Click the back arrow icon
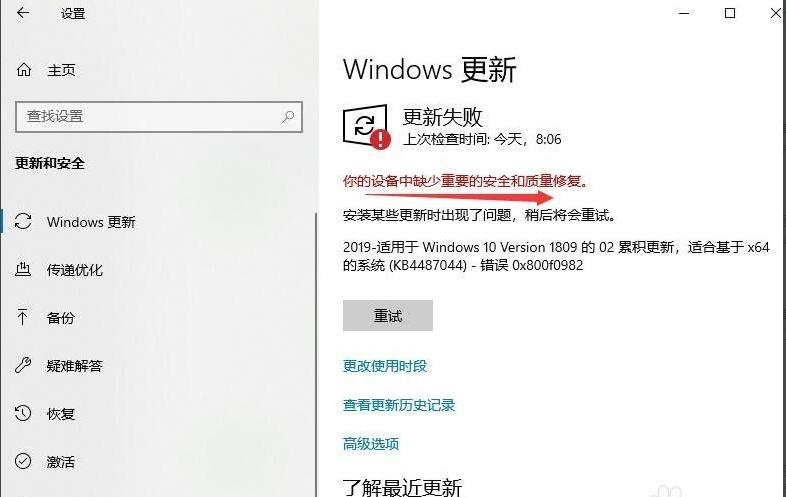The image size is (786, 497). [23, 13]
